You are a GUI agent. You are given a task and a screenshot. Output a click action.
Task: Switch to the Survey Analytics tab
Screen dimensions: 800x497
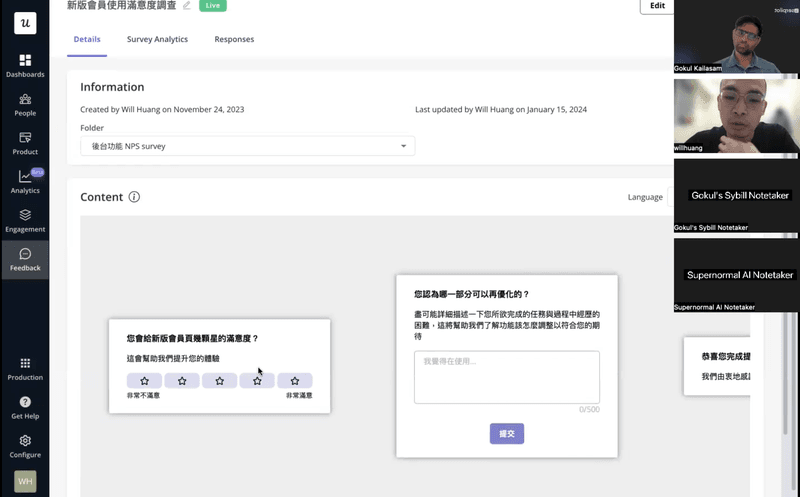click(157, 39)
